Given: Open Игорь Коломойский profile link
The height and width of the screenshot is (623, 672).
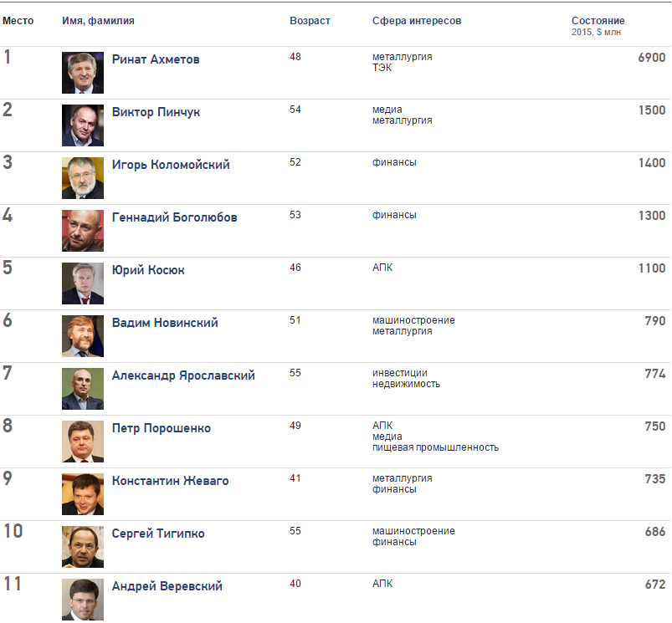Looking at the screenshot, I should pos(171,166).
